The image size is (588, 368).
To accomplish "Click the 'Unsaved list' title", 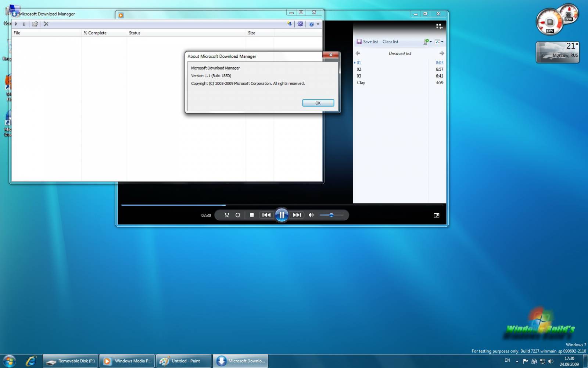I will (400, 53).
